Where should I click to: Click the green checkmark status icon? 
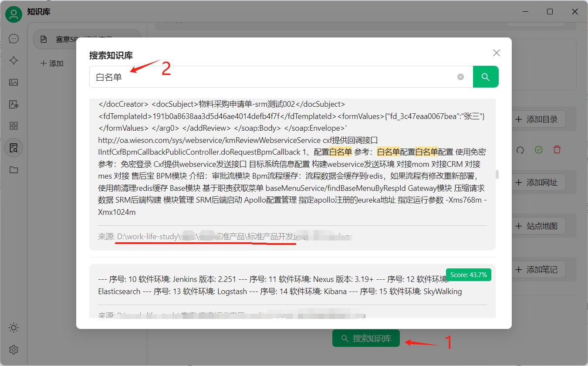(x=539, y=150)
